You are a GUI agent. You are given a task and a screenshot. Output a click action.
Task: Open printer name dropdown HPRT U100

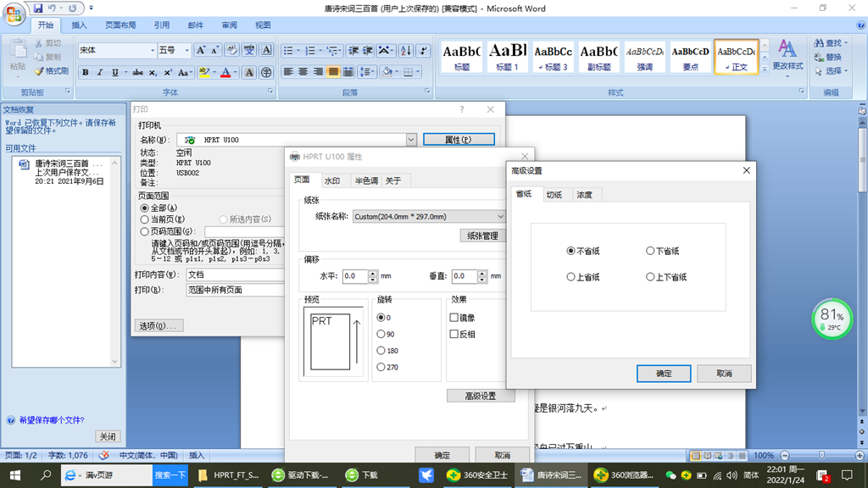(411, 140)
